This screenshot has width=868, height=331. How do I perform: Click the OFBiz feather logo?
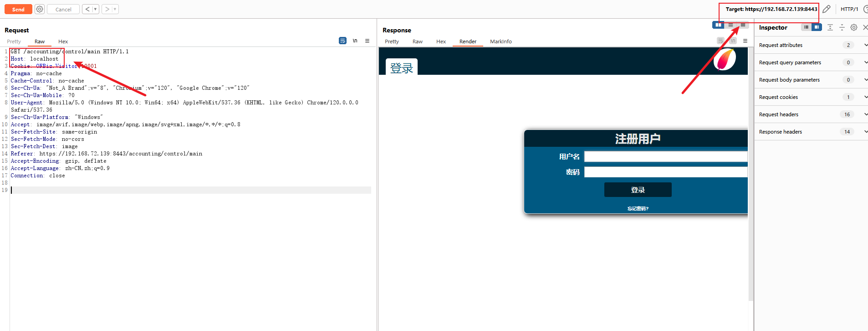tap(725, 60)
